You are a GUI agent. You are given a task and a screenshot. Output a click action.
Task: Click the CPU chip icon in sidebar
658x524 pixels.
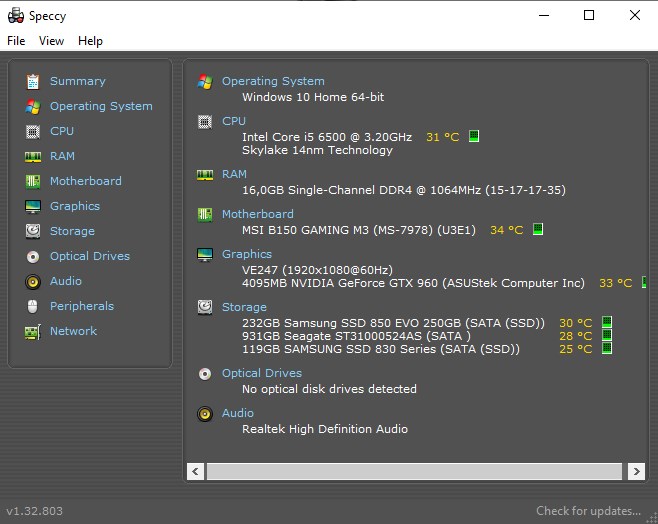pyautogui.click(x=33, y=132)
